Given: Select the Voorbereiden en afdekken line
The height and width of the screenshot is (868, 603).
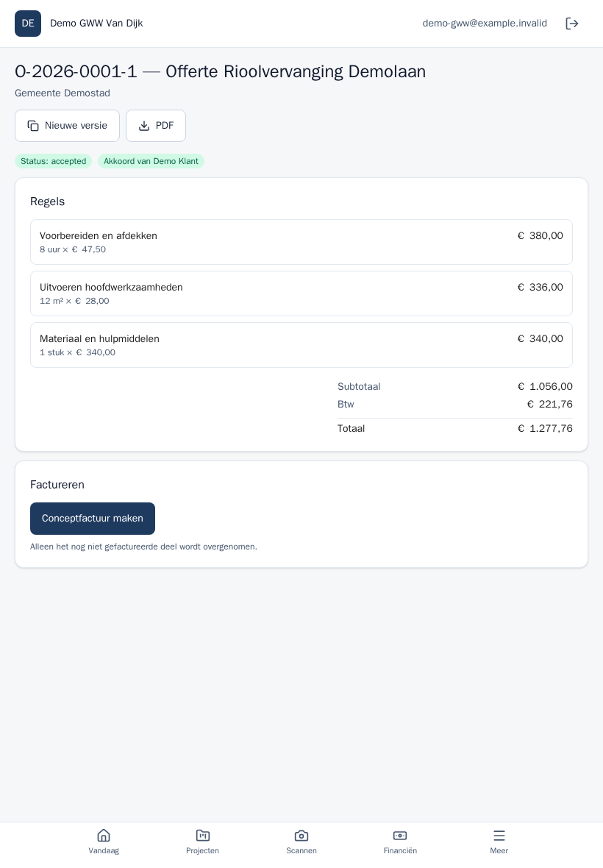Looking at the screenshot, I should 301,242.
